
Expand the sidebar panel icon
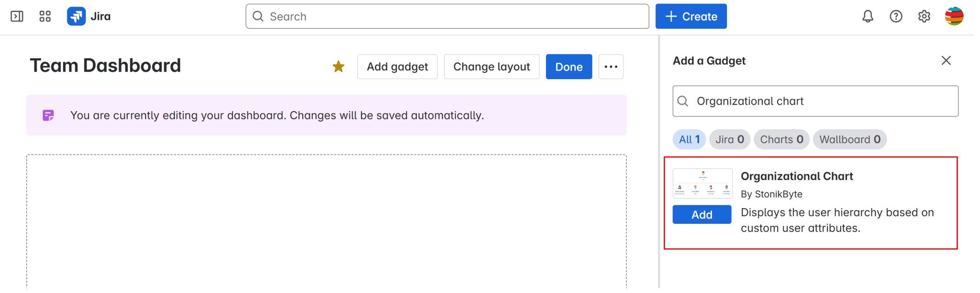17,16
